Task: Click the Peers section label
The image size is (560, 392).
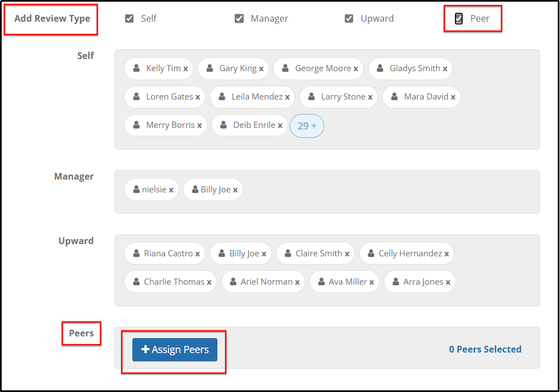Action: pos(81,333)
